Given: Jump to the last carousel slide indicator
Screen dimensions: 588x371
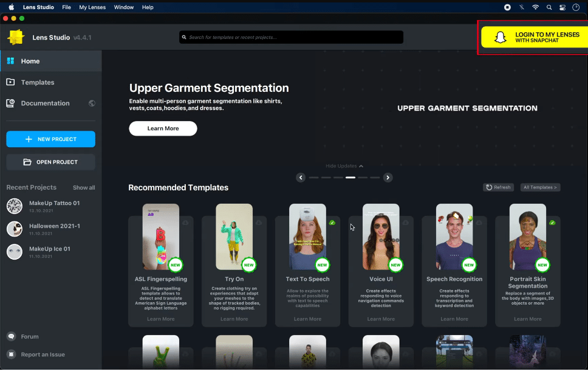Looking at the screenshot, I should [375, 178].
